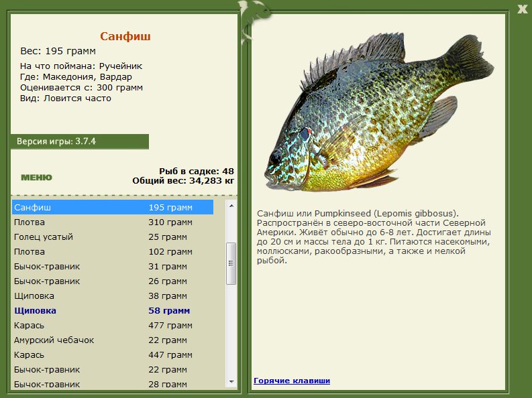Click the Версия игры: 3.7.4 label

coord(56,141)
